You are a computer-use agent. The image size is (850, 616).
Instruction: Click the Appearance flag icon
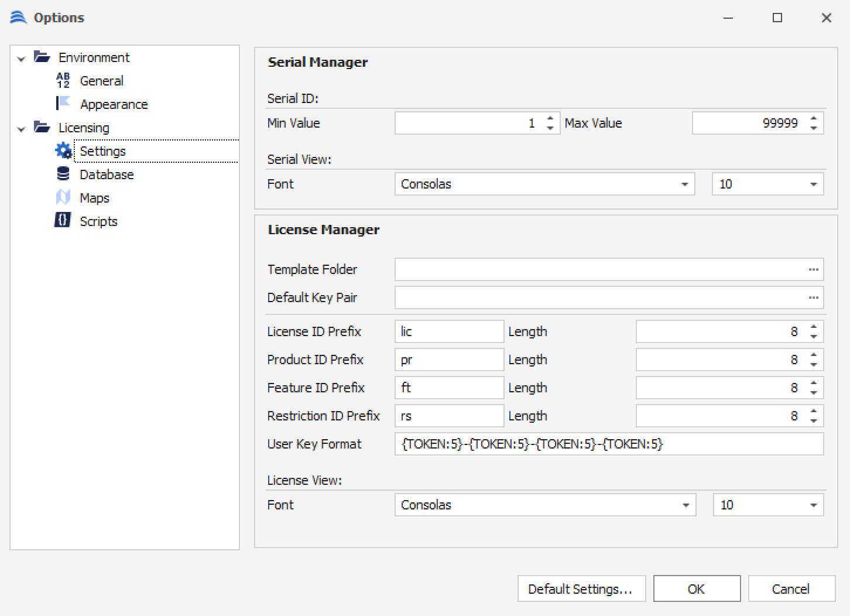pos(63,104)
